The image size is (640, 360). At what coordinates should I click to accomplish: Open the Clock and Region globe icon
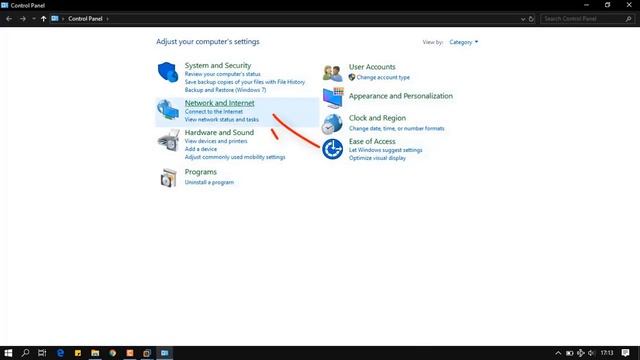pyautogui.click(x=332, y=124)
